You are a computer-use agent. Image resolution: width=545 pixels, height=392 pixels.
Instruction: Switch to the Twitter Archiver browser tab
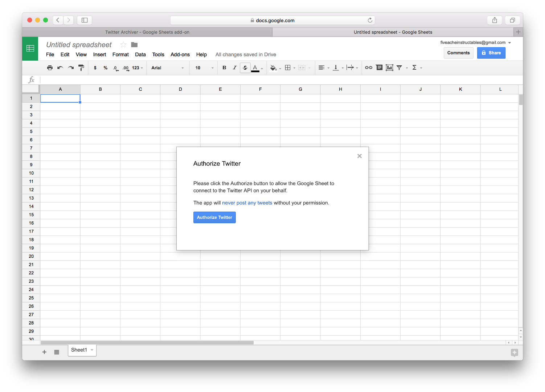click(147, 32)
